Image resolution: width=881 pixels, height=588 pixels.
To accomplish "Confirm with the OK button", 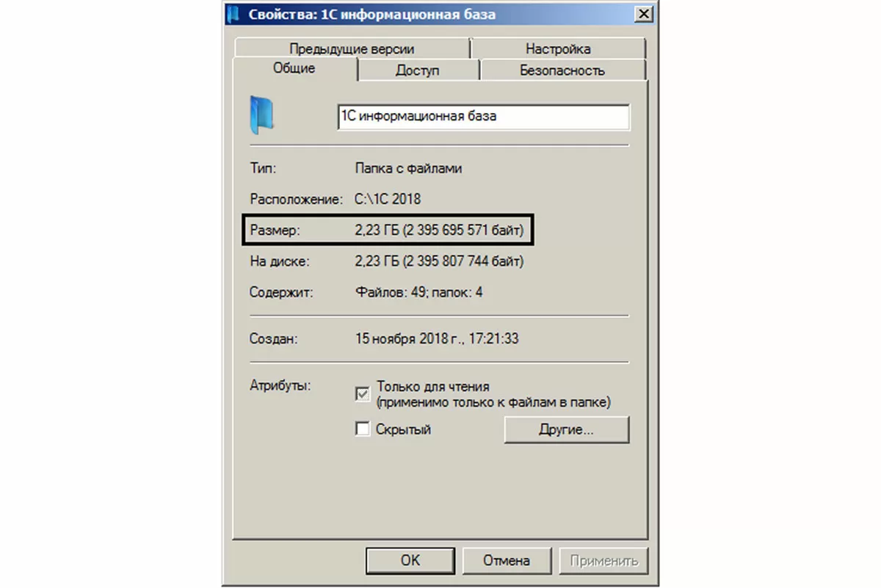I will (411, 561).
